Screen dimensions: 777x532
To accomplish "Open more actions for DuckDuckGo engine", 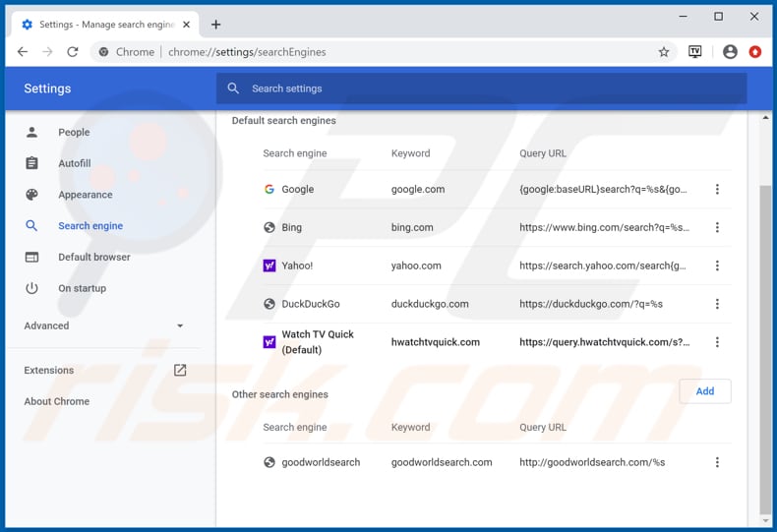I will coord(717,303).
